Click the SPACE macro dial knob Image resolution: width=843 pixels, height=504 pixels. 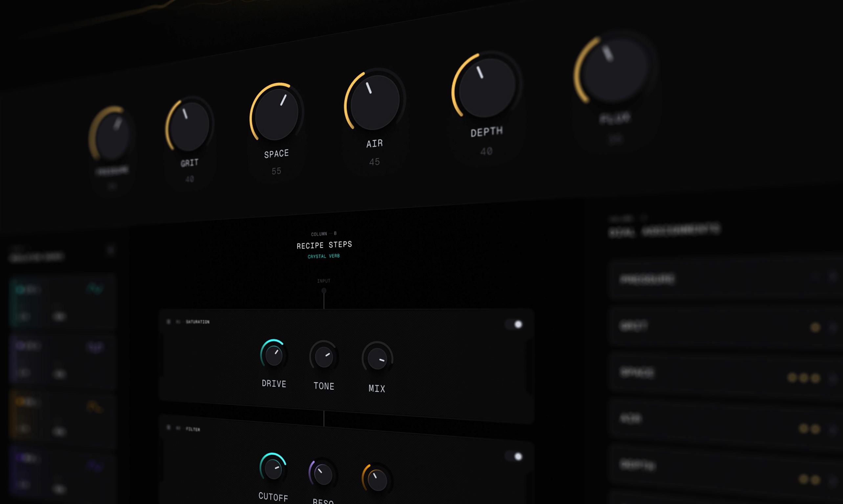tap(277, 115)
